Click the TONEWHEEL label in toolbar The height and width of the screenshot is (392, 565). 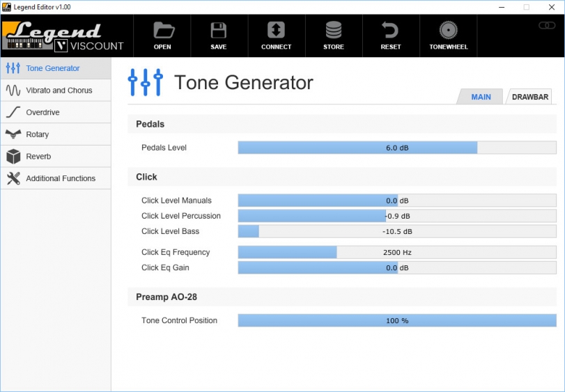click(x=448, y=47)
